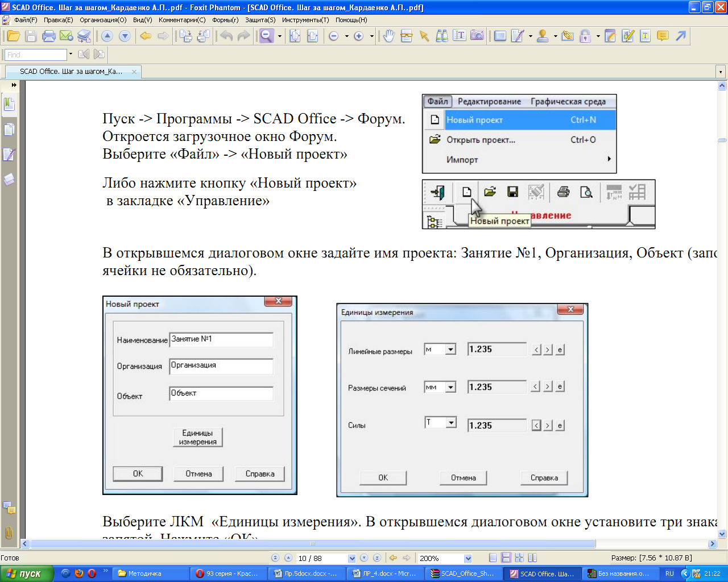
Task: Switch to ЛР_4.docx Word window in taskbar
Action: point(386,573)
